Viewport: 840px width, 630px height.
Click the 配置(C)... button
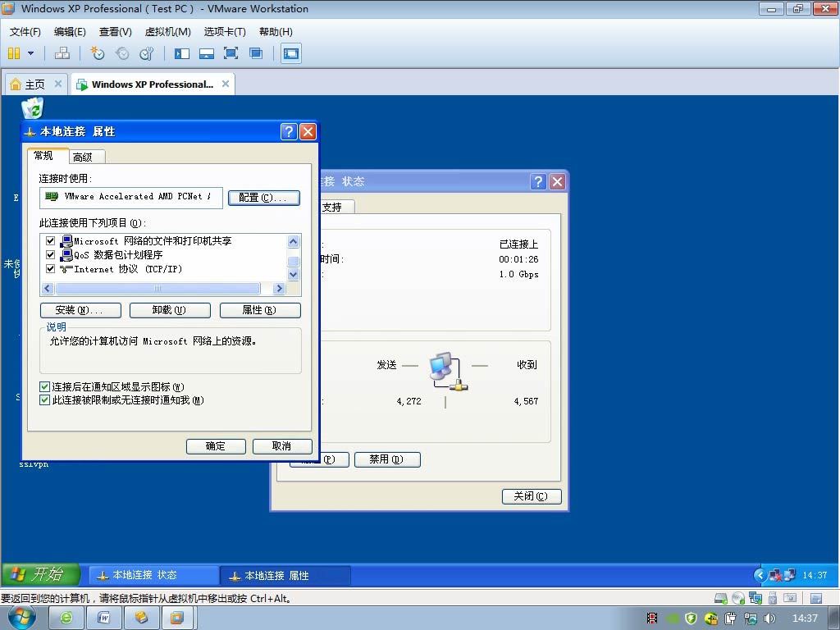(263, 198)
